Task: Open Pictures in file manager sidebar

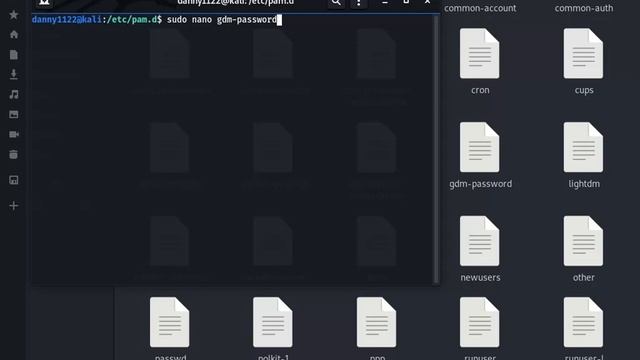Action: click(x=13, y=114)
